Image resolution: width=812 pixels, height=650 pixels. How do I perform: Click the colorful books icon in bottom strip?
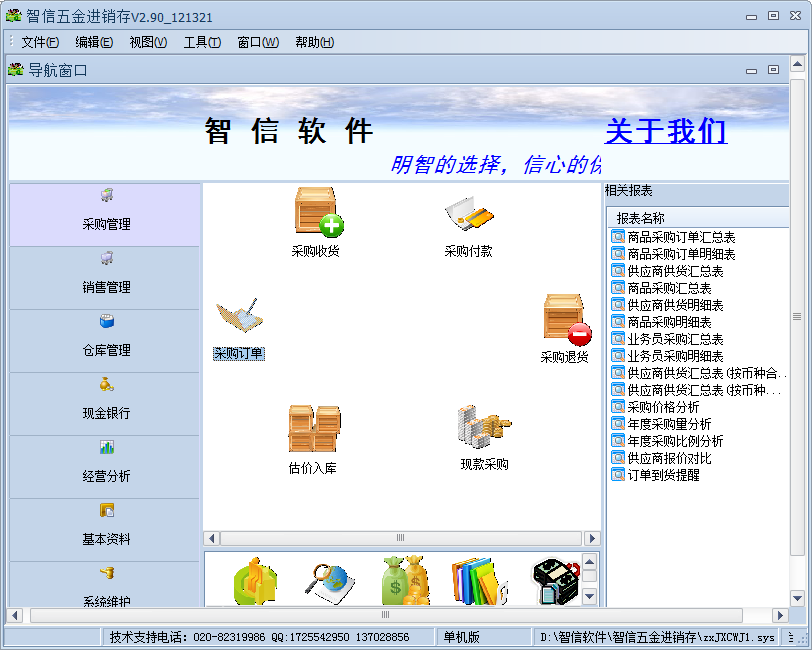point(477,582)
